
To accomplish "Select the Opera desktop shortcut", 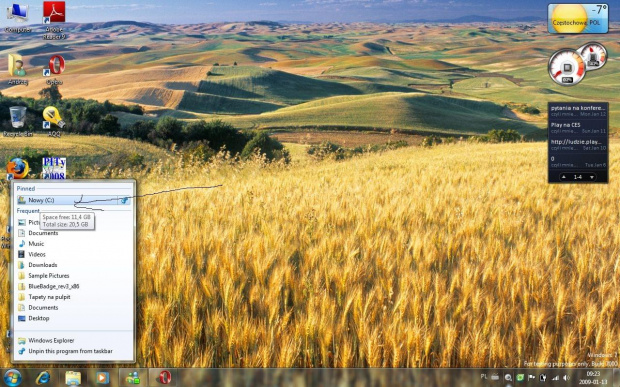I will coord(54,70).
